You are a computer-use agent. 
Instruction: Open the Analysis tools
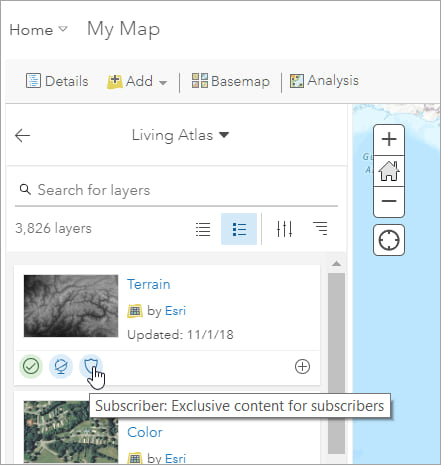pos(324,81)
